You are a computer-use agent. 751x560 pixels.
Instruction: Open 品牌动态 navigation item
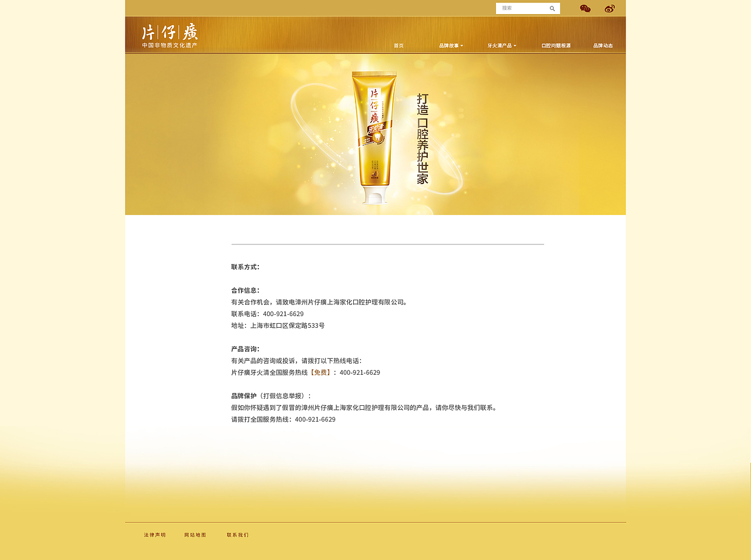603,46
